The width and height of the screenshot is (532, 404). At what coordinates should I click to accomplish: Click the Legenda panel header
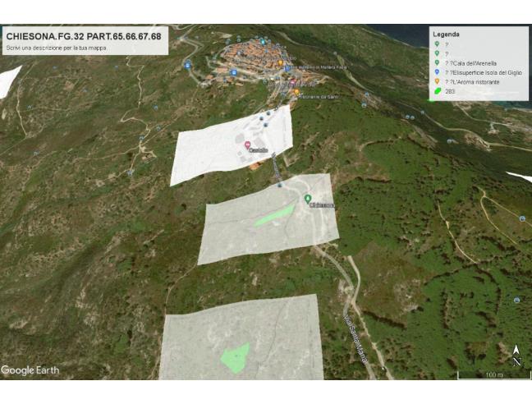pos(447,34)
